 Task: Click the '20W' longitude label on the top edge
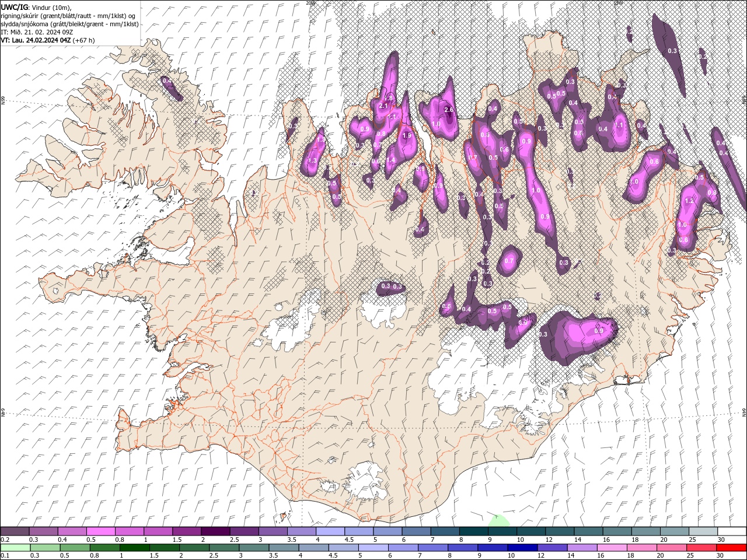pos(310,3)
